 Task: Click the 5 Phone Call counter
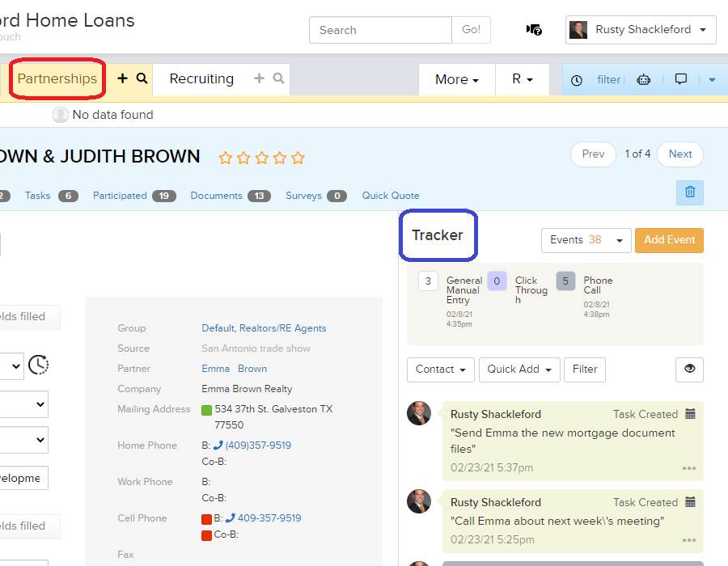click(565, 281)
